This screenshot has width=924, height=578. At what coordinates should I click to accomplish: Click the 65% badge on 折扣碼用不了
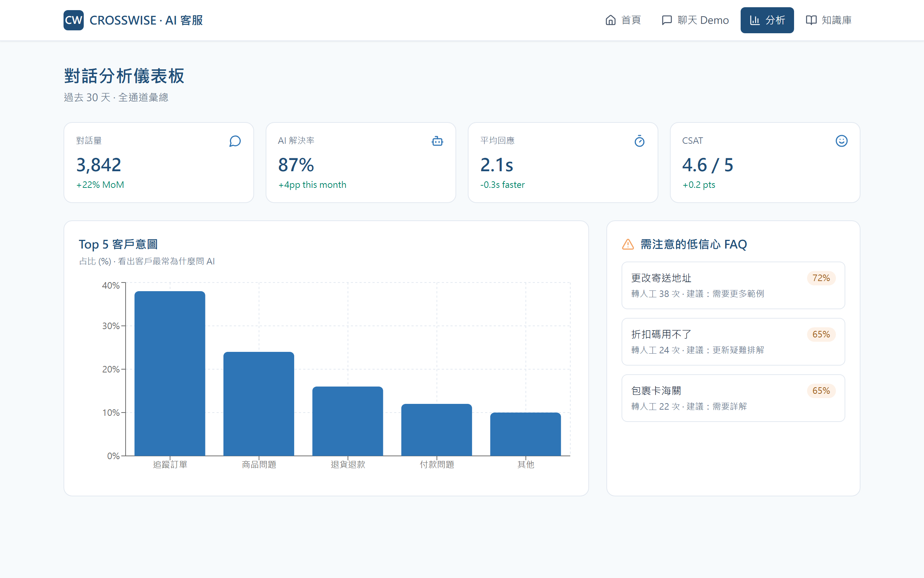tap(821, 335)
